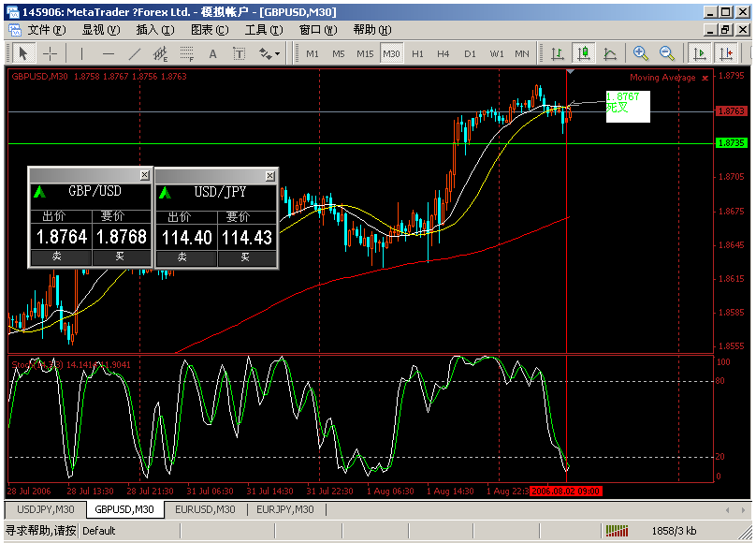756x543 pixels.
Task: Switch to line chart display
Action: click(610, 53)
